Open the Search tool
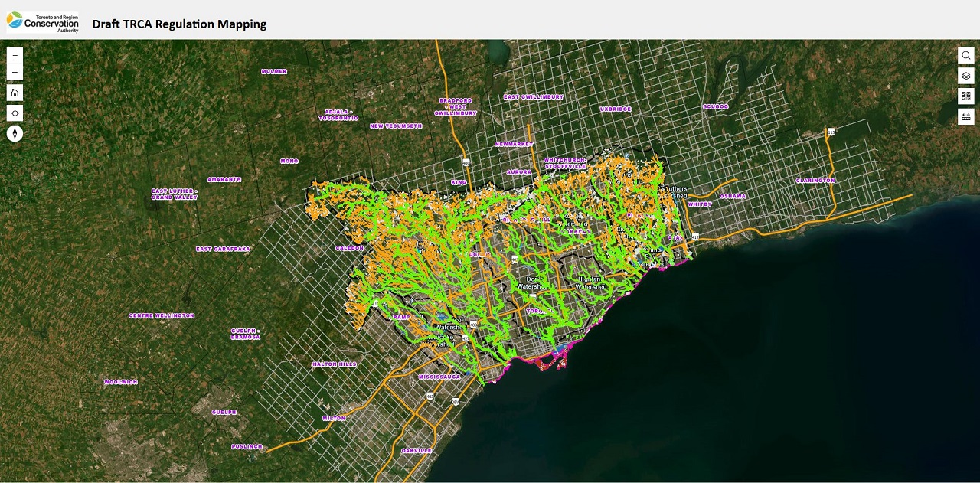Screen dimensions: 980x483 (966, 55)
